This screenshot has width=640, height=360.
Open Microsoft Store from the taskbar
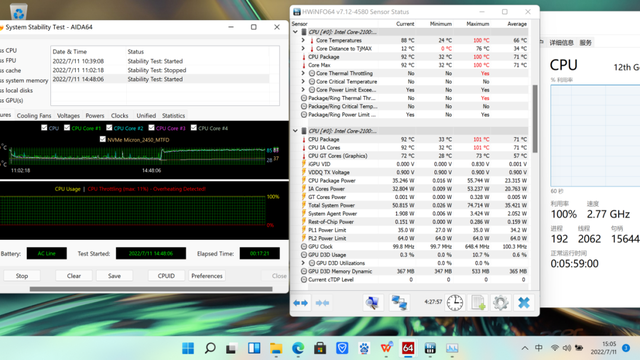tap(320, 348)
